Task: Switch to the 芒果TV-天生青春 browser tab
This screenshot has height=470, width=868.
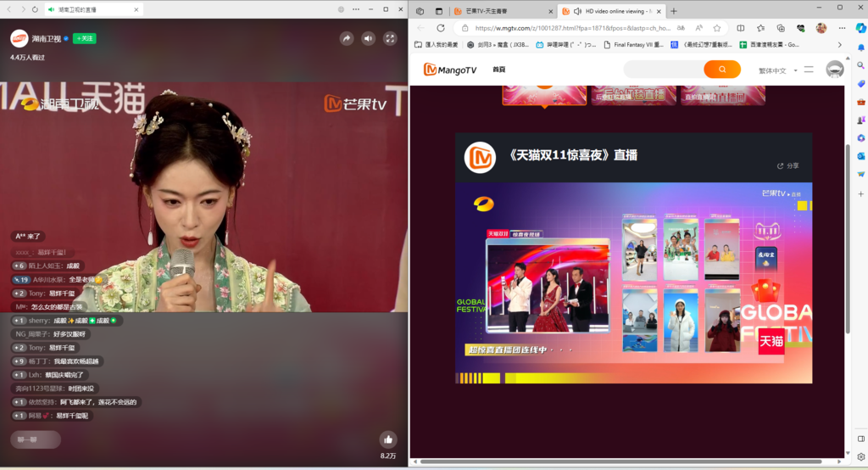Action: (504, 11)
